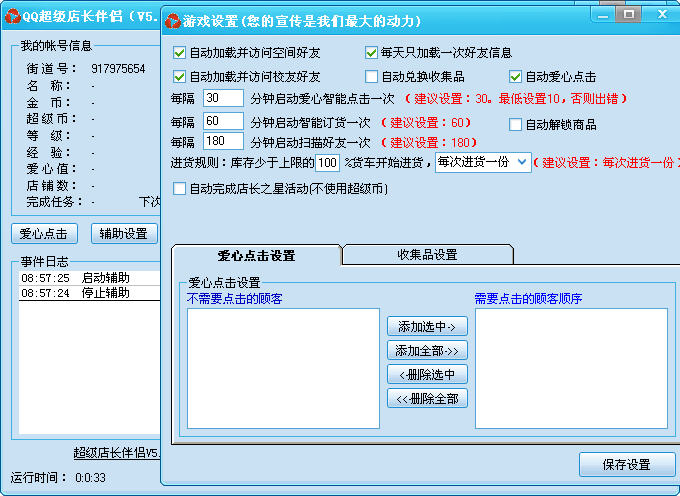Click the 游戏设置 dialog title icon
Screen dimensions: 680x496
click(x=173, y=21)
